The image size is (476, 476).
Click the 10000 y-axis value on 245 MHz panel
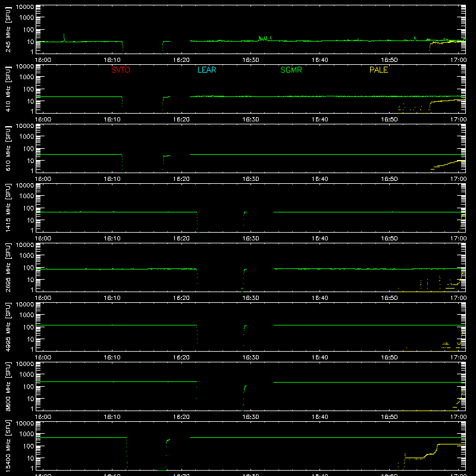tap(24, 7)
